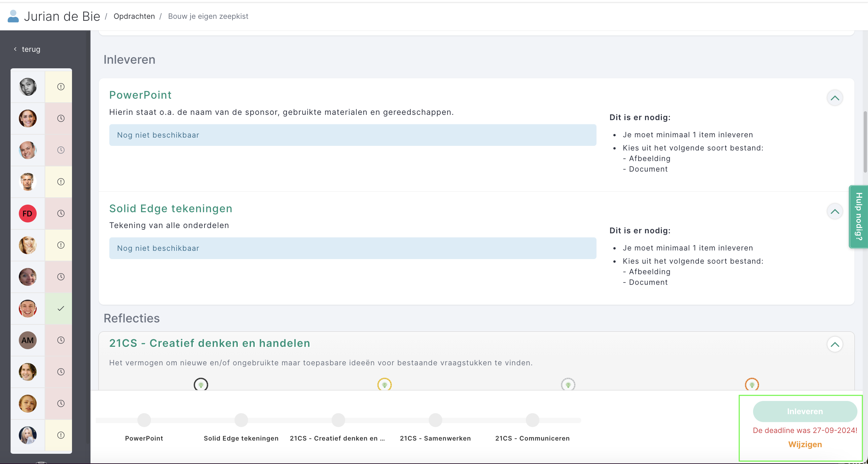Collapse the 21CS Creatief denken en handelen chevron

click(x=835, y=344)
